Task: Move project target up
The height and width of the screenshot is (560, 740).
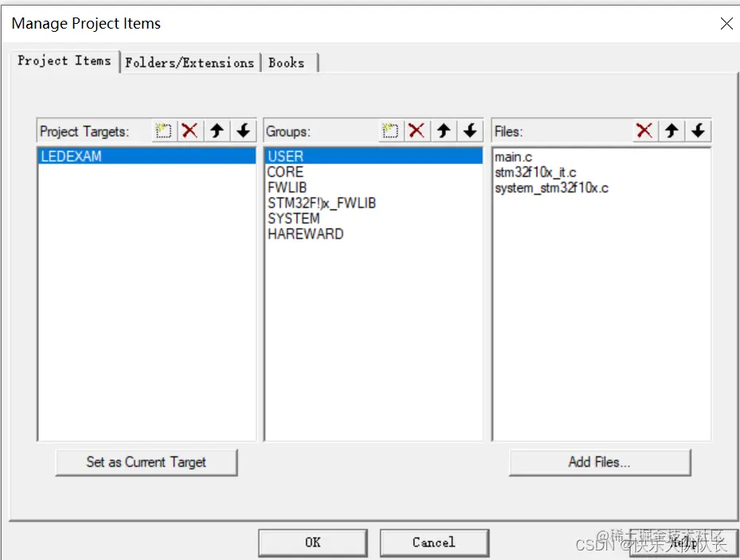Action: pos(216,130)
